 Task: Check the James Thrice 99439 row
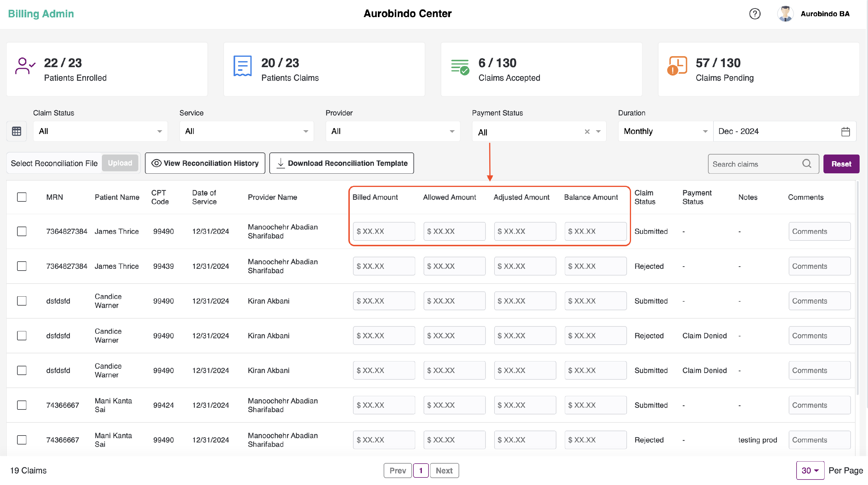pos(22,266)
